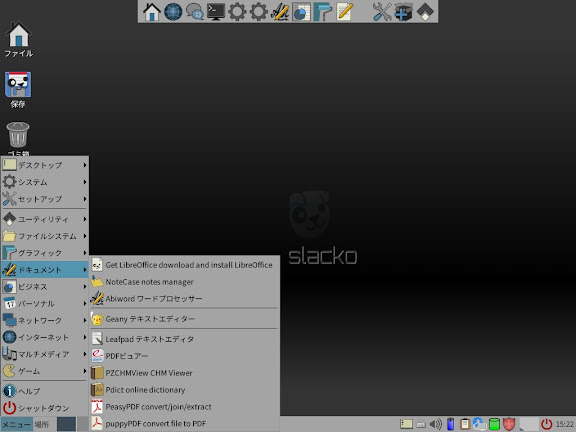Expand the インターネット submenu
The width and height of the screenshot is (576, 432).
tap(45, 337)
